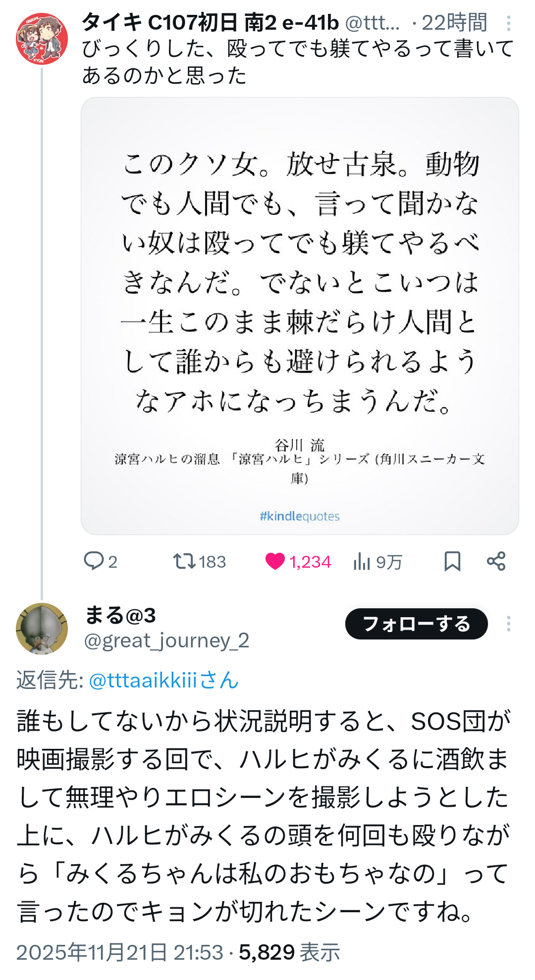This screenshot has width=535, height=980.
Task: Toggle the bookmark icon on the post
Action: pos(452,561)
